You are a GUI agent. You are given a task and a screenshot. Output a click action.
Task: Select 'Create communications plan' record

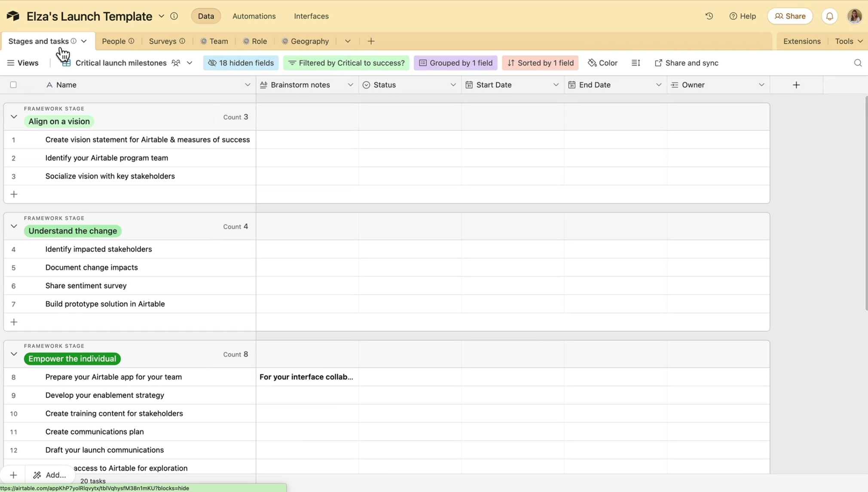(130, 432)
